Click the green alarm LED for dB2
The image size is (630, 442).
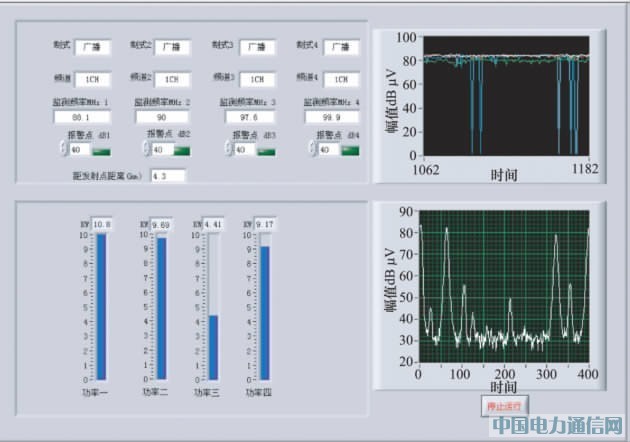point(183,150)
